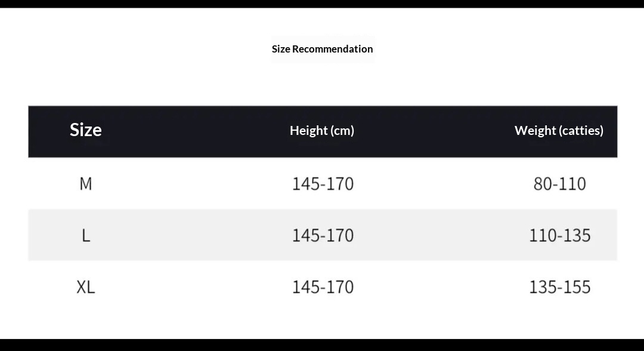Select the "M" size cell
The width and height of the screenshot is (644, 351).
pyautogui.click(x=86, y=183)
